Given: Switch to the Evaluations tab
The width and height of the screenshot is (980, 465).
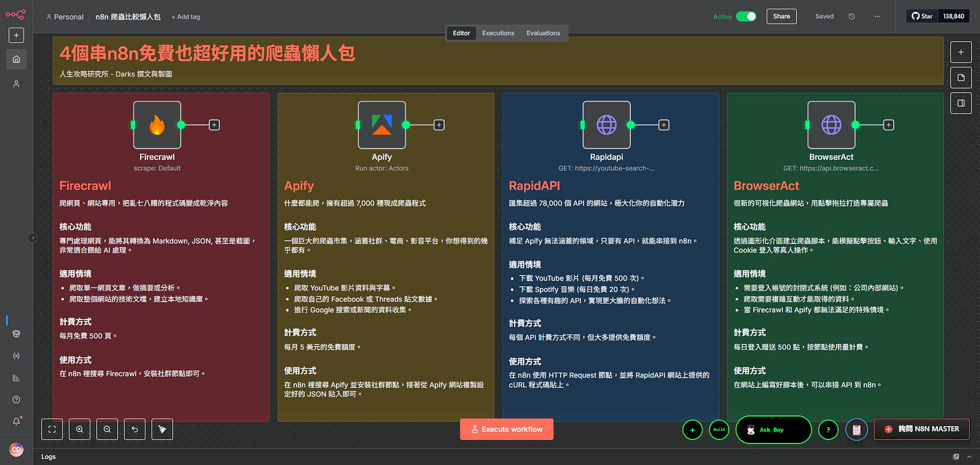Looking at the screenshot, I should point(543,33).
